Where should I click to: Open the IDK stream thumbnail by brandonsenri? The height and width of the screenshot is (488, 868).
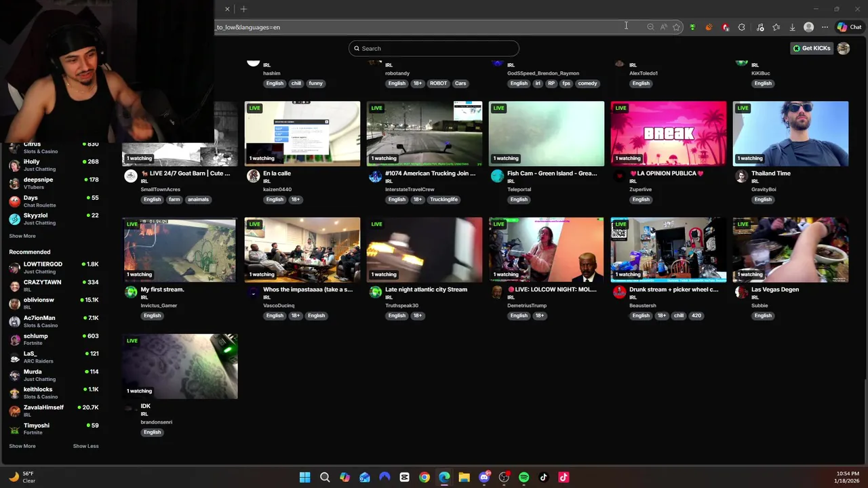point(180,367)
